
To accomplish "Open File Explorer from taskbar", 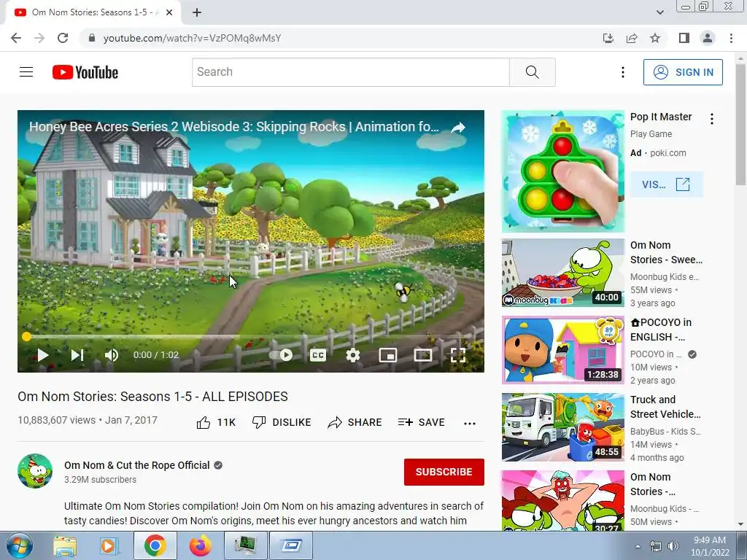I will click(65, 545).
